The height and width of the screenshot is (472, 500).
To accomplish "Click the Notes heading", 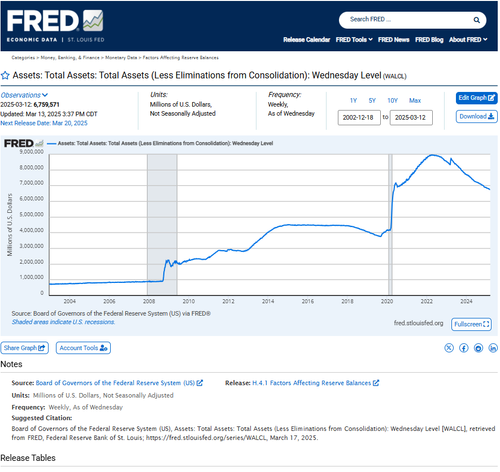I will 11,364.
